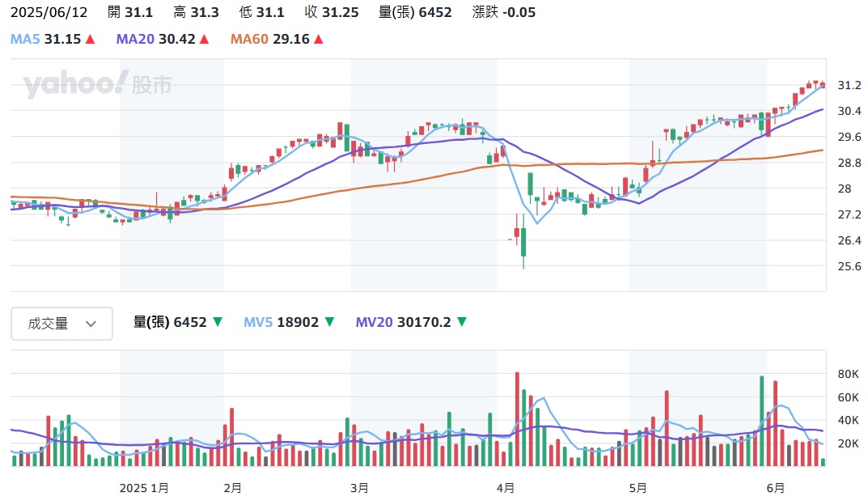The height and width of the screenshot is (496, 868).
Task: Click the 4月 time axis label
Action: (x=506, y=488)
